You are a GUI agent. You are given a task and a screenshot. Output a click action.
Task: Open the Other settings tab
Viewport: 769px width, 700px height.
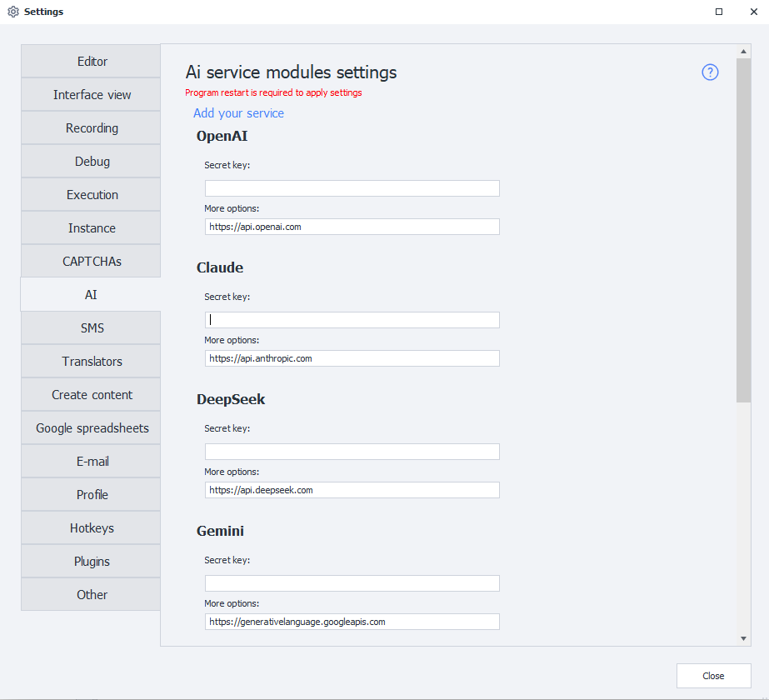tap(91, 594)
